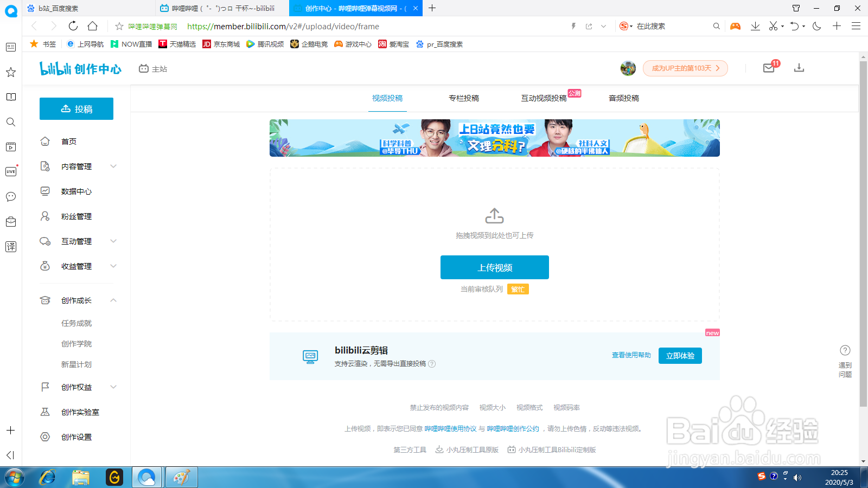Focus the URL address field
Screen dimensions: 868x488
(374, 26)
